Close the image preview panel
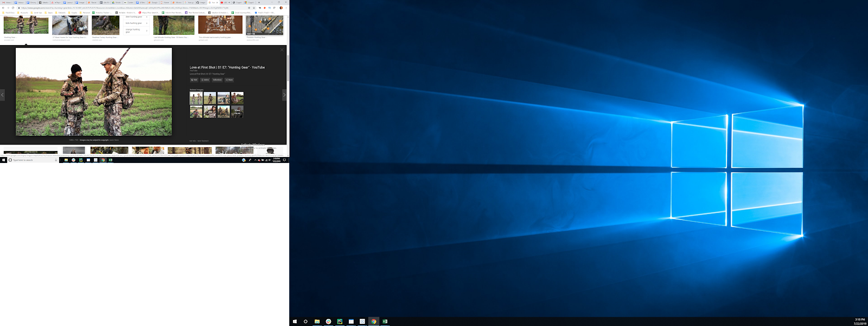Image resolution: width=868 pixels, height=326 pixels. click(x=282, y=50)
